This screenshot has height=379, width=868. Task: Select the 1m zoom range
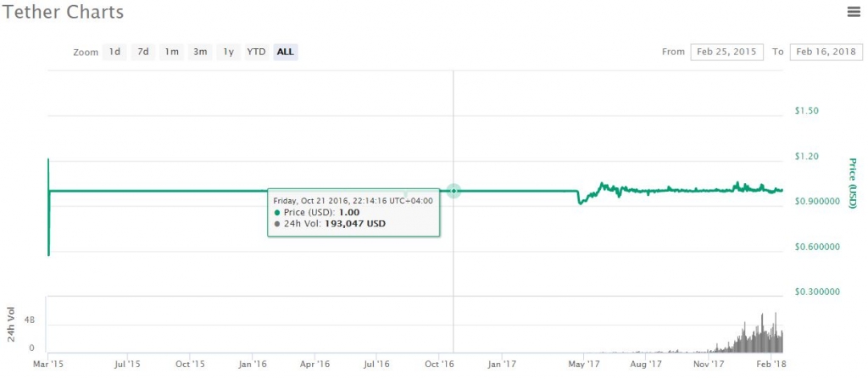tap(172, 52)
